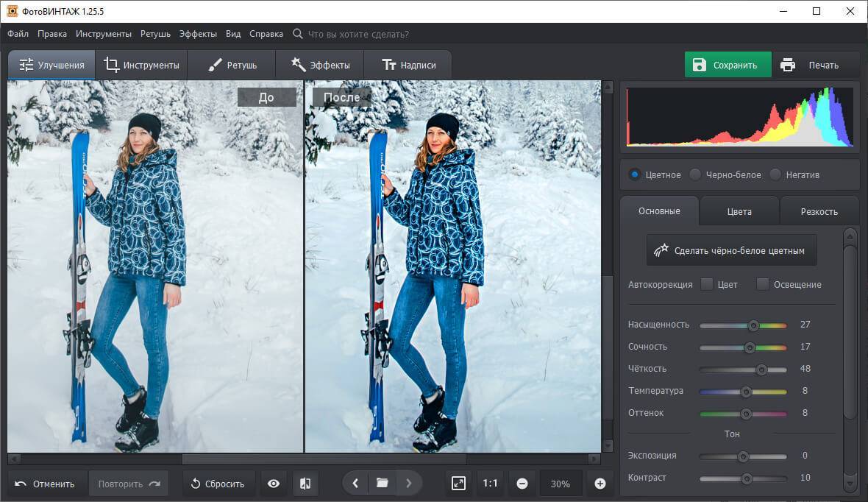
Task: Enable the Цвет autocorrection checkbox
Action: pos(707,284)
